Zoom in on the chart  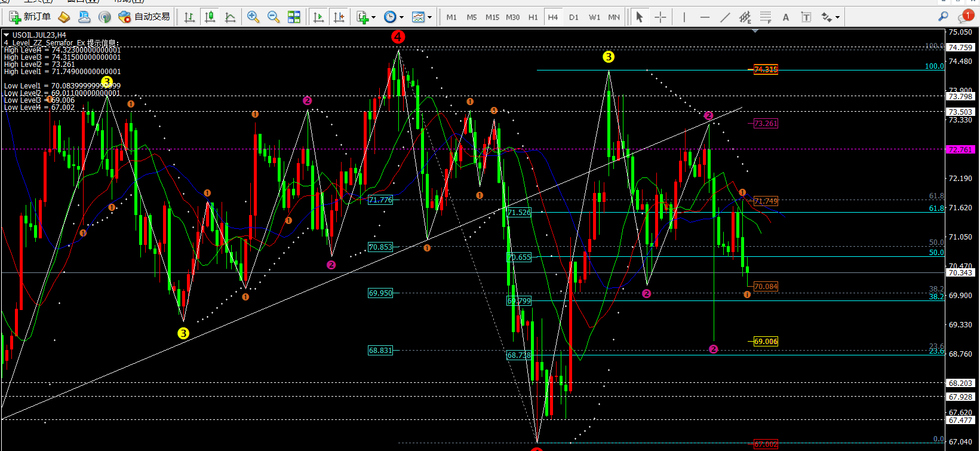click(x=253, y=17)
